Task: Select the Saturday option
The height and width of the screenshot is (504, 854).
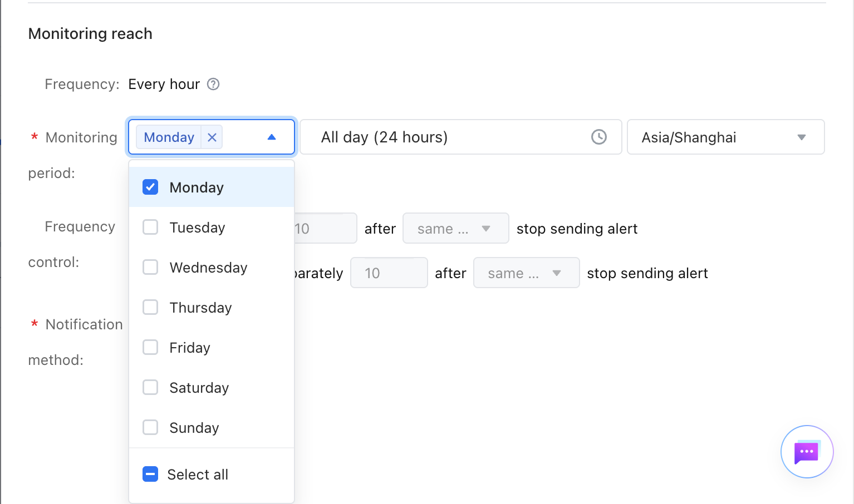Action: pyautogui.click(x=212, y=387)
